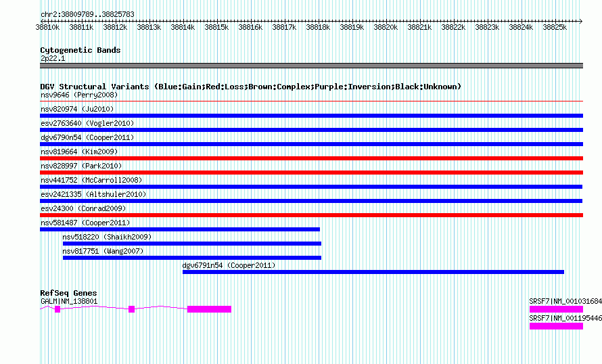Open the nsv828997 (Park2010) variant label
This screenshot has width=602, height=364.
81,166
